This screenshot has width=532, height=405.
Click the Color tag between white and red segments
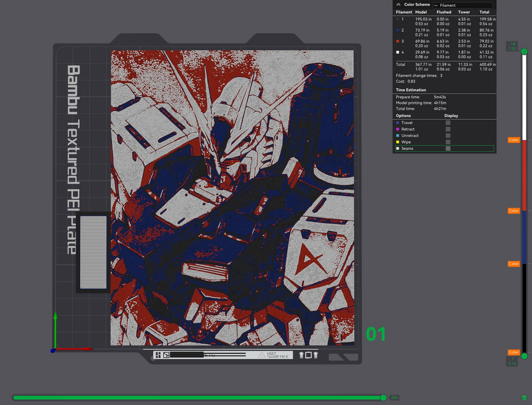pos(514,140)
